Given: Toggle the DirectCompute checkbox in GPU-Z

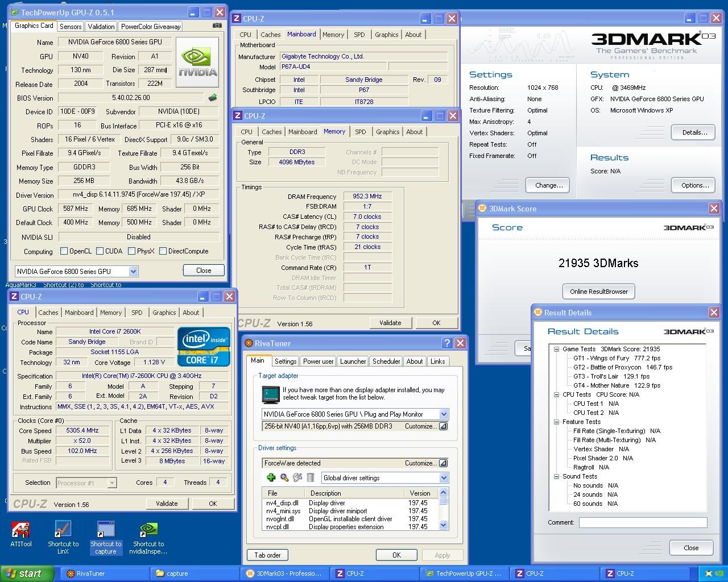Looking at the screenshot, I should click(163, 251).
